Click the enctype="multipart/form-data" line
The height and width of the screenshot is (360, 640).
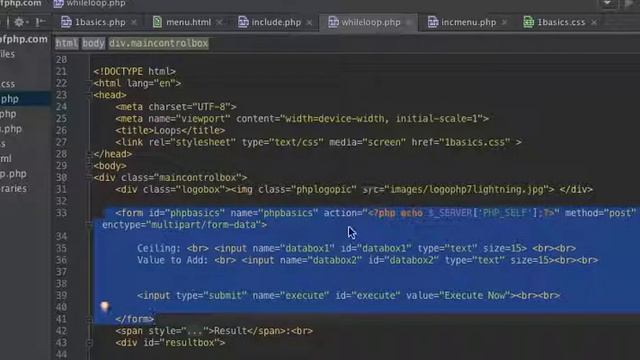[184, 225]
